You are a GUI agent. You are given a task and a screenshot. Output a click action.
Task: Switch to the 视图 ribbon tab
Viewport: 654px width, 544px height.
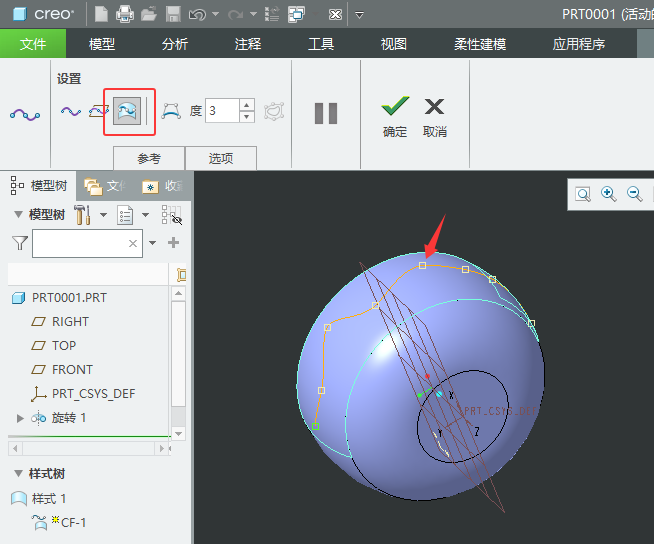pyautogui.click(x=394, y=44)
